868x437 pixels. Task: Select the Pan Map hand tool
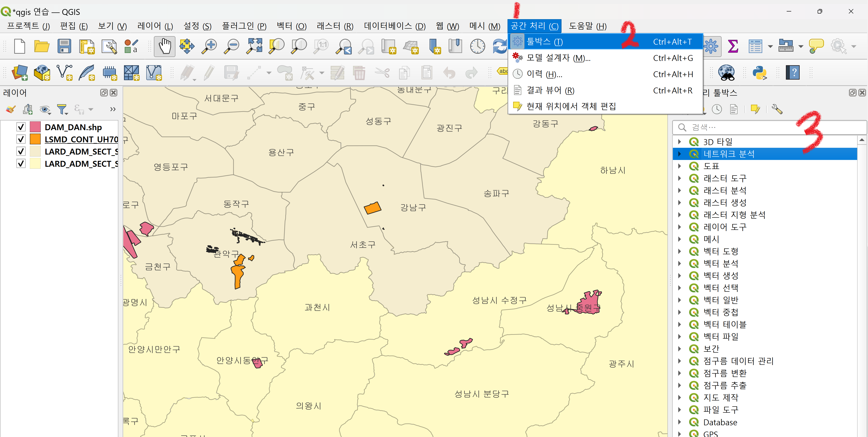point(164,46)
